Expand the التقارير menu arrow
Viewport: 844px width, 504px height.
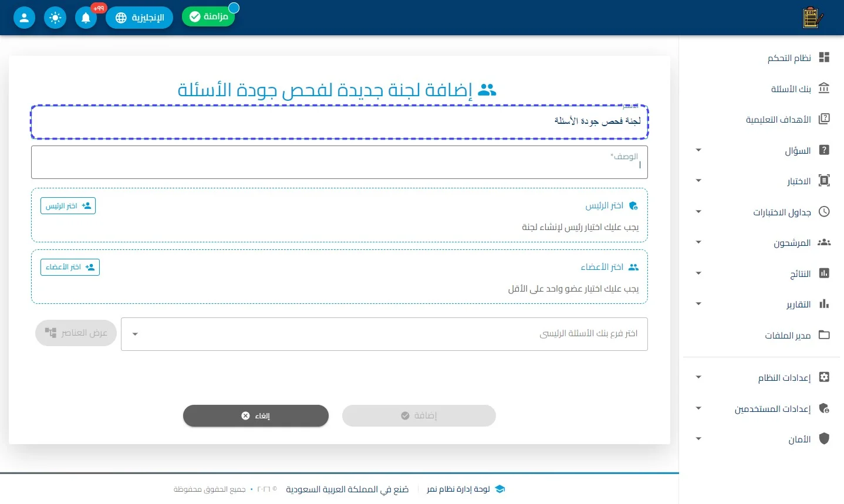click(x=698, y=304)
